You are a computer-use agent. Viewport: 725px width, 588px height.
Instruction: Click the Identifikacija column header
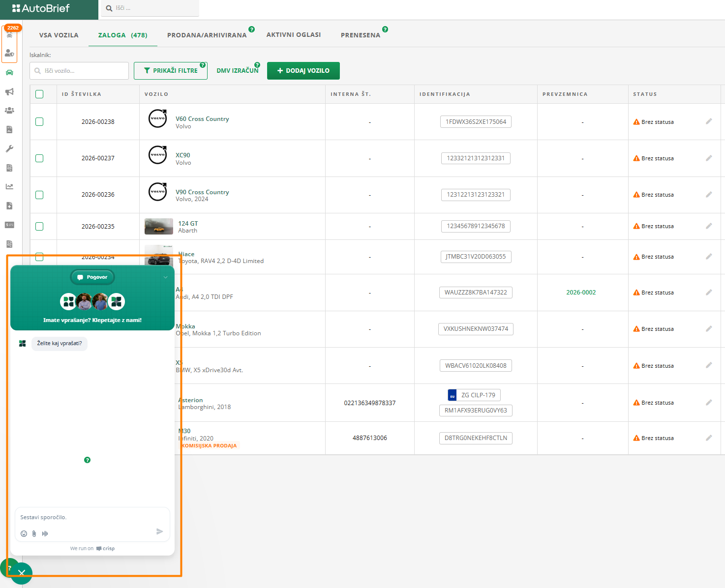coord(445,94)
